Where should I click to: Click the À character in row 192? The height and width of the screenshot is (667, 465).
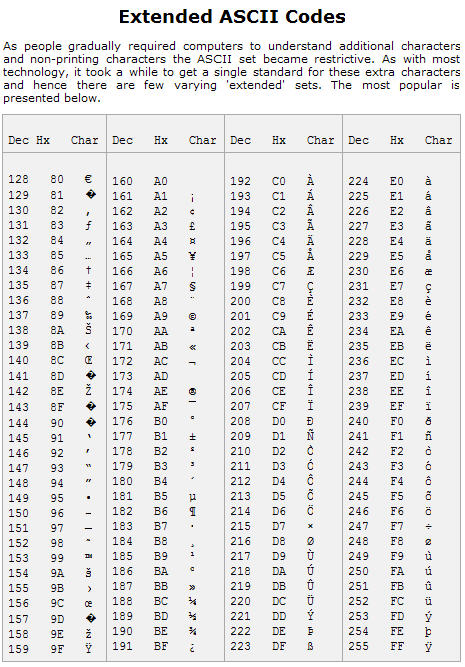tap(310, 180)
